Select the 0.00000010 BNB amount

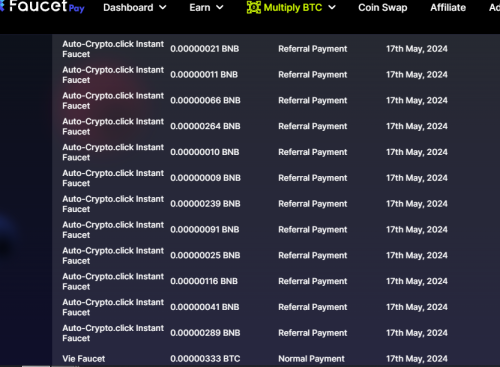coord(205,152)
